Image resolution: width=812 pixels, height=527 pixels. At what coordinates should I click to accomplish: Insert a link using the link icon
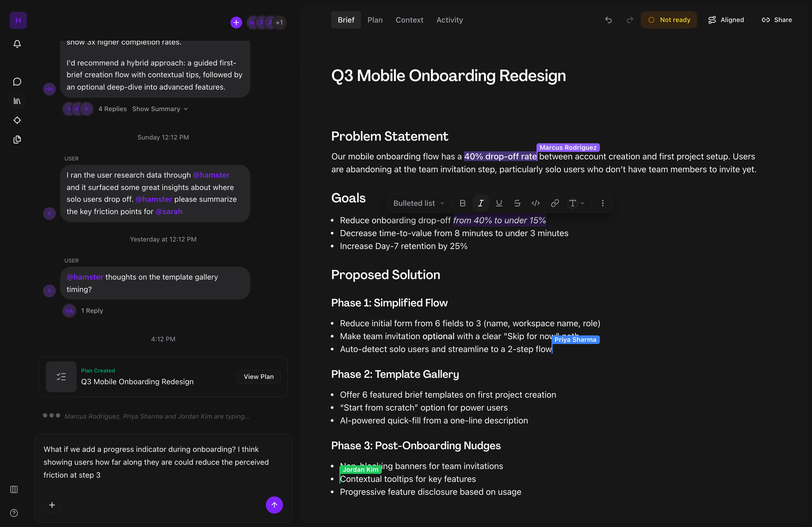point(555,203)
